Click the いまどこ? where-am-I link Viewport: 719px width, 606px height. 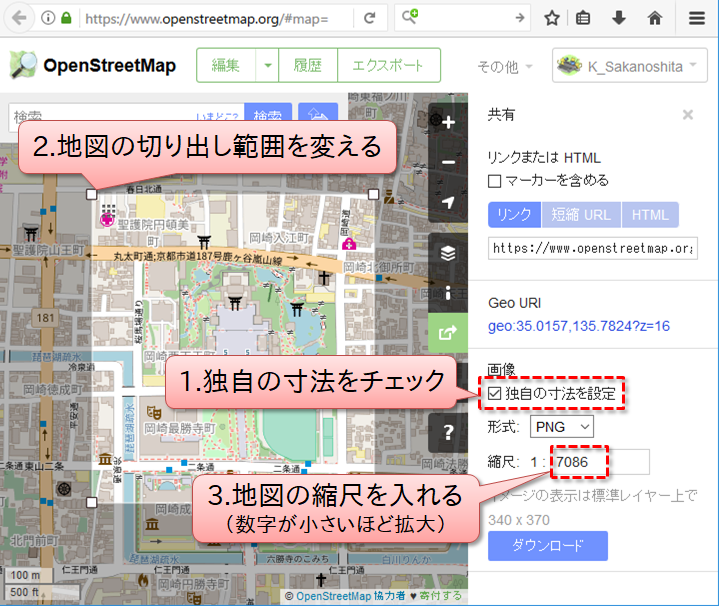217,116
